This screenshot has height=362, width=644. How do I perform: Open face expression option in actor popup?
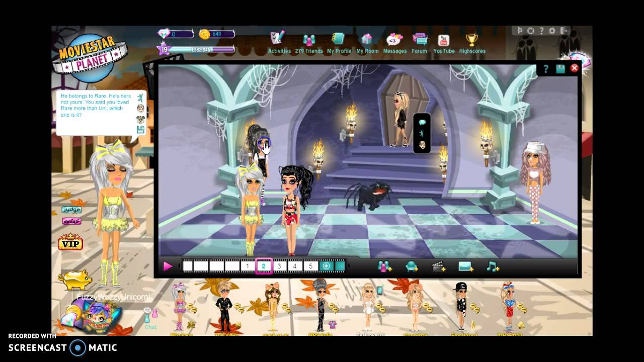click(422, 145)
